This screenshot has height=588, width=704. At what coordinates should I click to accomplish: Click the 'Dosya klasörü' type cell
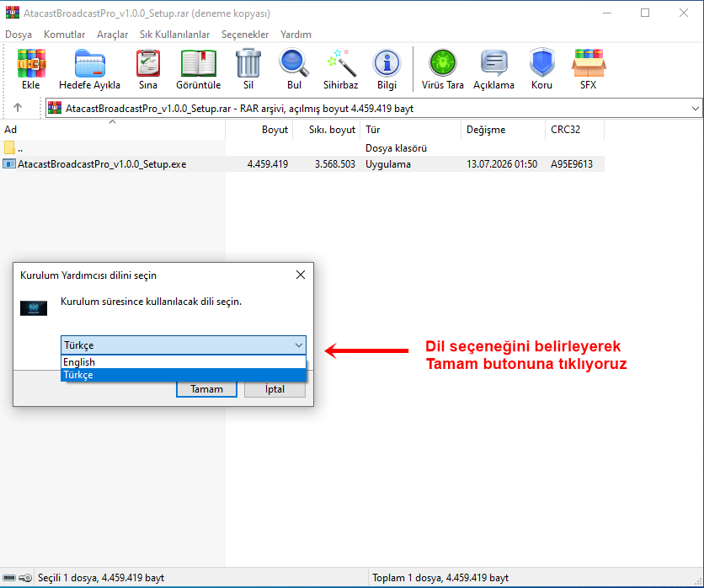(x=396, y=148)
